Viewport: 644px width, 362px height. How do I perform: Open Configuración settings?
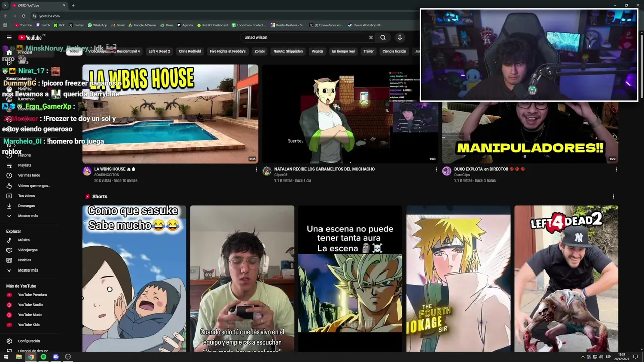(28, 341)
